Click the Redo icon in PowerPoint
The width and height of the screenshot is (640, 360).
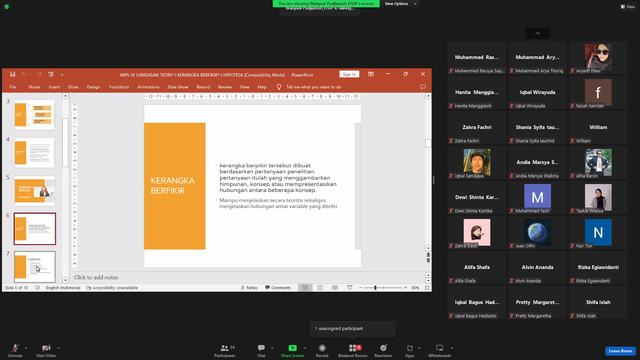pyautogui.click(x=39, y=74)
